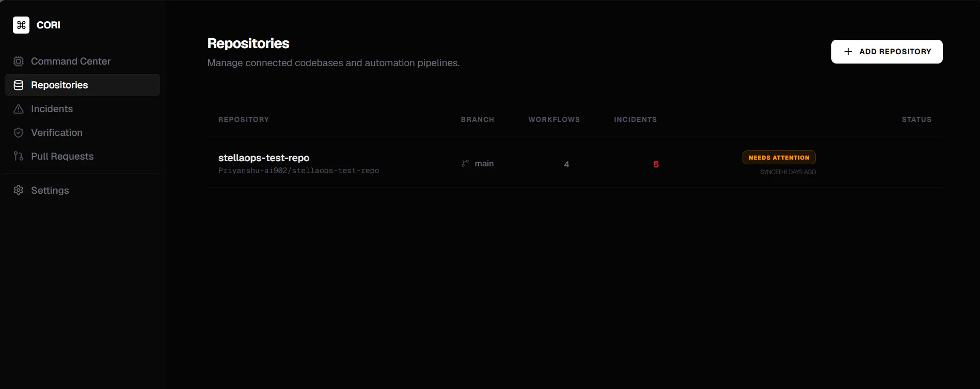This screenshot has height=389, width=980.
Task: Click the INCIDENTS column header
Action: click(x=636, y=119)
